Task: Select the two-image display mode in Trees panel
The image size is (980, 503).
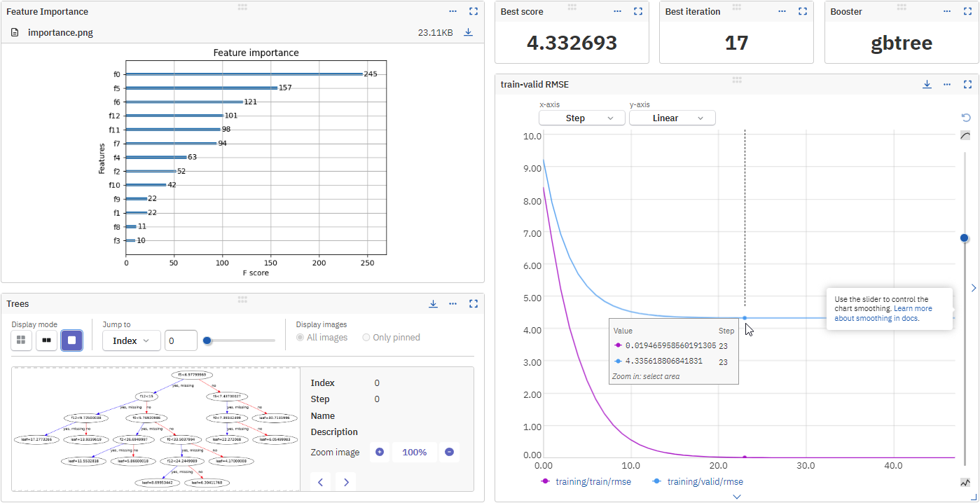Action: point(46,340)
